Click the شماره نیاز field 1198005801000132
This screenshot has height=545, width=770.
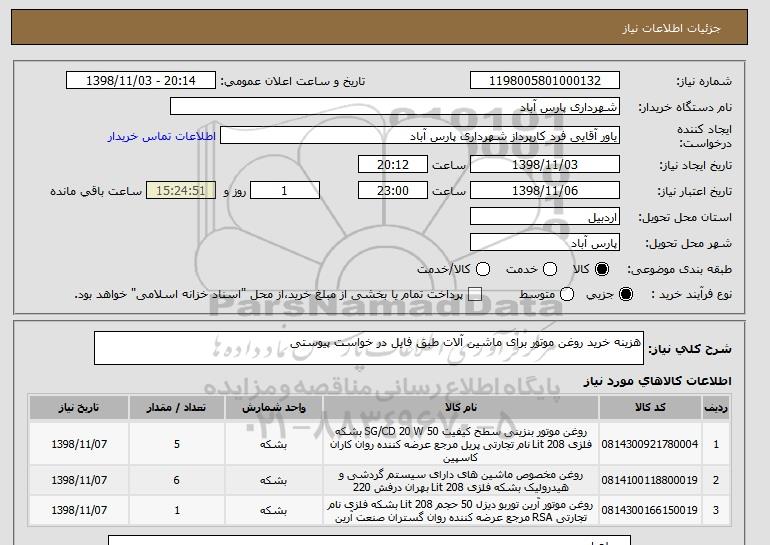click(x=545, y=81)
